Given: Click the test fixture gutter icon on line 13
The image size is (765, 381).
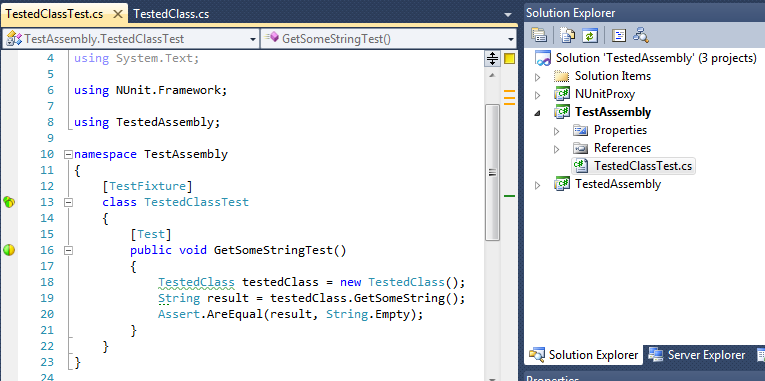Looking at the screenshot, I should pos(9,201).
